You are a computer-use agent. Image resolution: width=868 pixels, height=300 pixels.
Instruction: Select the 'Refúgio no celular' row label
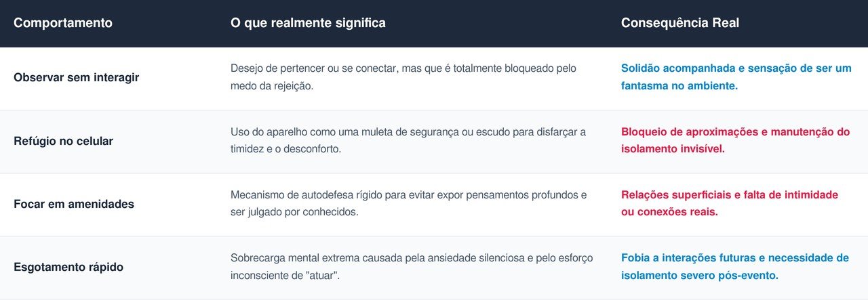pos(63,141)
